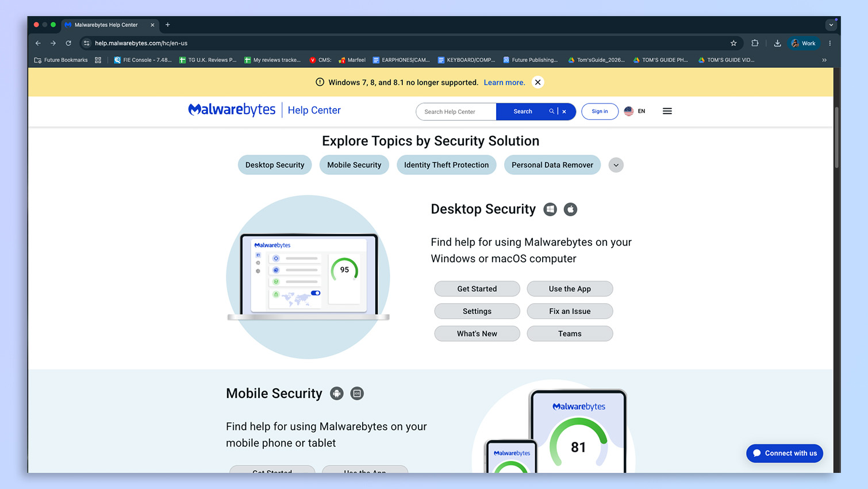Open the apps grid icon in the bookmarks bar

pos(98,60)
